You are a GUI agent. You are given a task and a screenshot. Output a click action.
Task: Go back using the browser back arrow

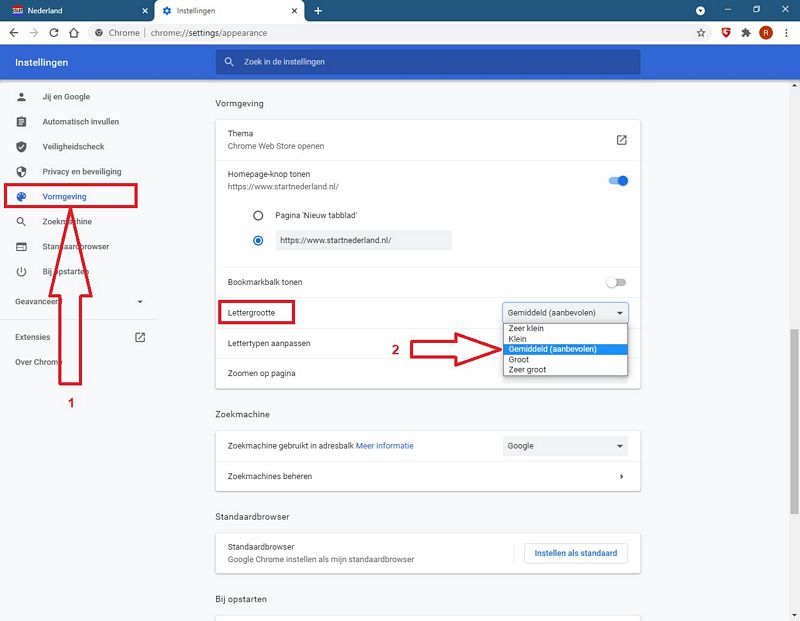14,33
